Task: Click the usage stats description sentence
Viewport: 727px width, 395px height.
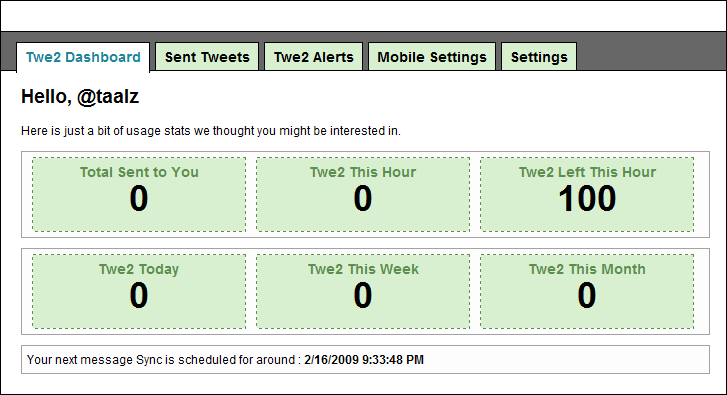Action: coord(210,131)
